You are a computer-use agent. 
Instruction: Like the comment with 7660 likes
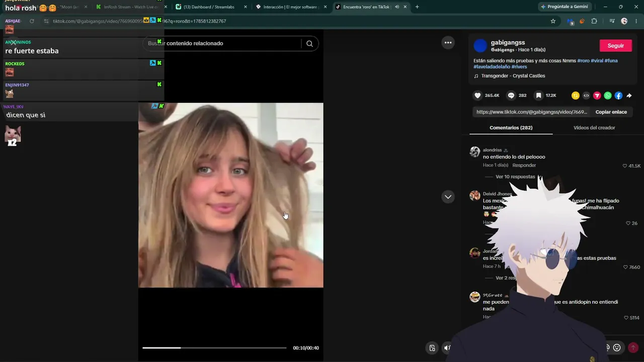click(625, 267)
